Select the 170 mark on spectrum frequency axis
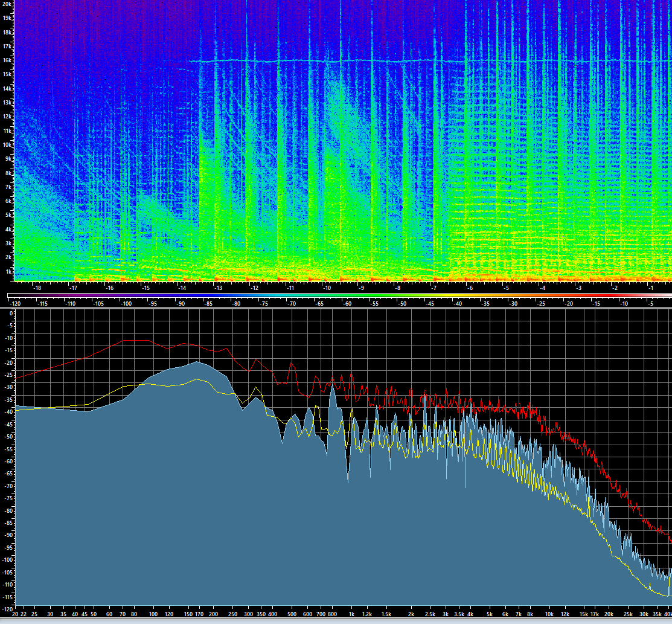Screen dimensions: 672x624 199,614
